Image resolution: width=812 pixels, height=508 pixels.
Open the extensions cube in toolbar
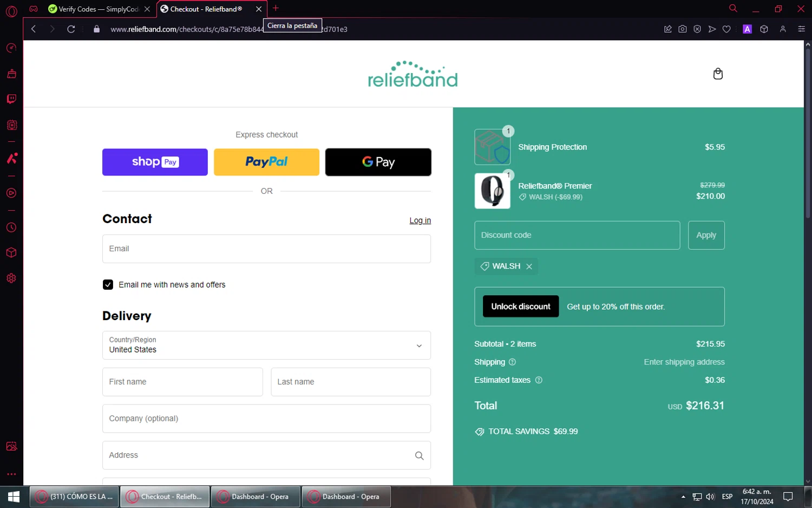coord(764,29)
